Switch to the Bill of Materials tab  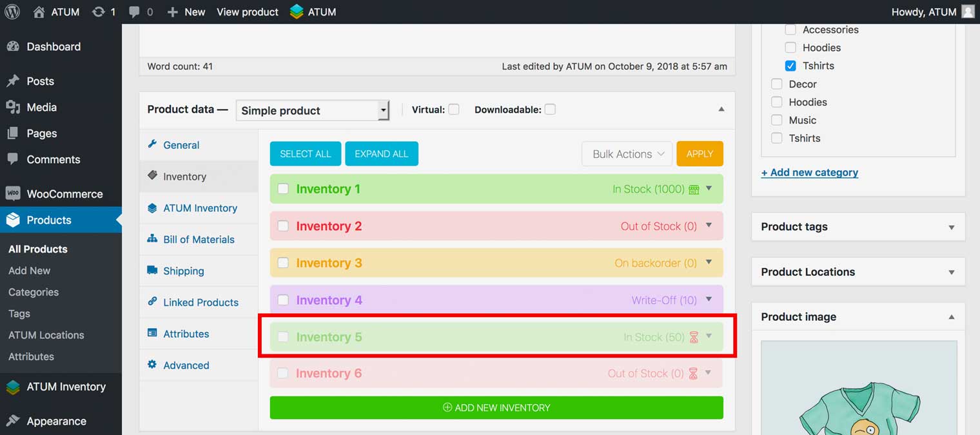(x=199, y=240)
